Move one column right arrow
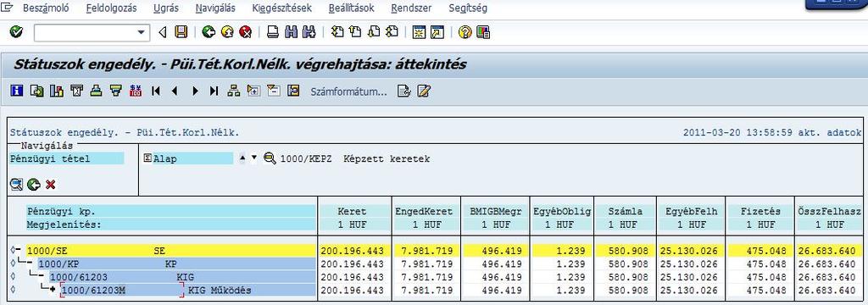Image resolution: width=868 pixels, height=305 pixels. (x=194, y=91)
